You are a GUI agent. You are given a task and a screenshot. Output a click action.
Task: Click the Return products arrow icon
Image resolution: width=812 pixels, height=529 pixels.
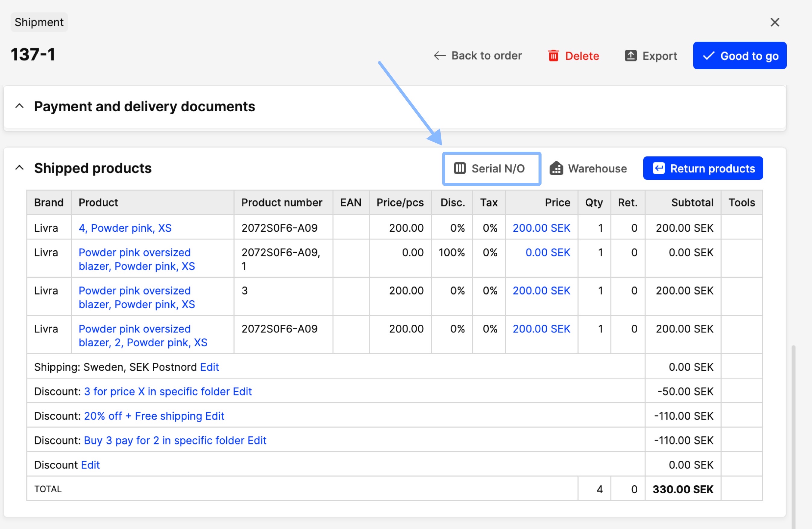click(658, 168)
